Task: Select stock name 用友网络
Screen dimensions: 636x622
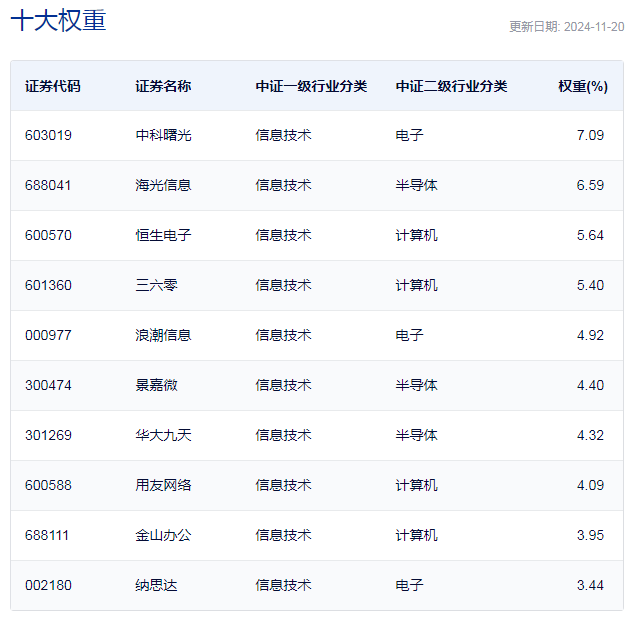Action: 163,485
